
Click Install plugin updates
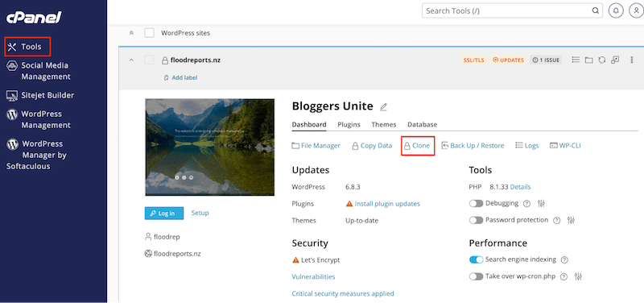pyautogui.click(x=387, y=204)
